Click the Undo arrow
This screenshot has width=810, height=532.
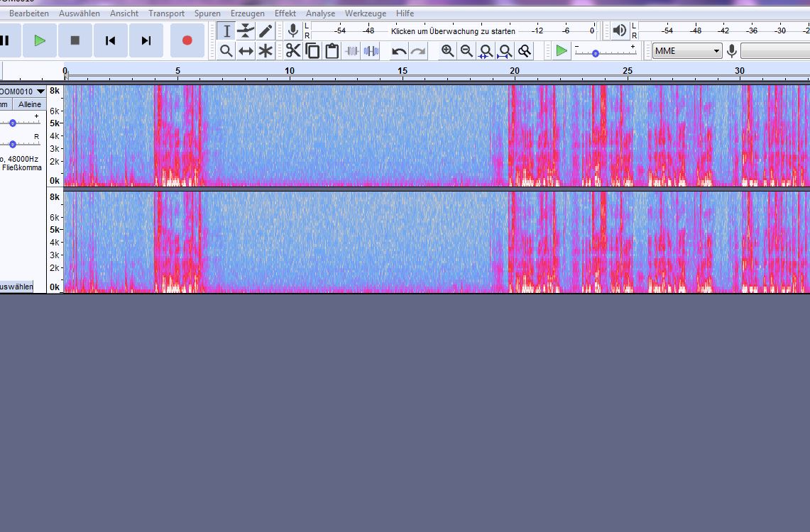(x=399, y=50)
